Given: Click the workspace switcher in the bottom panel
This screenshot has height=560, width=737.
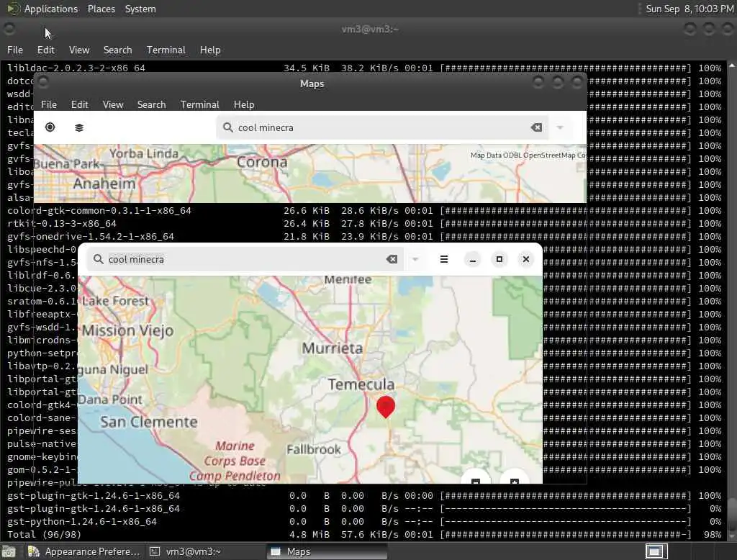Looking at the screenshot, I should pyautogui.click(x=656, y=551).
